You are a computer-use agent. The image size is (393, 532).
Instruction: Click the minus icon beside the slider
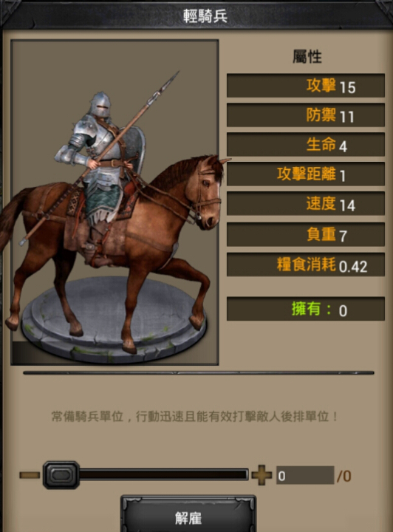coord(29,475)
